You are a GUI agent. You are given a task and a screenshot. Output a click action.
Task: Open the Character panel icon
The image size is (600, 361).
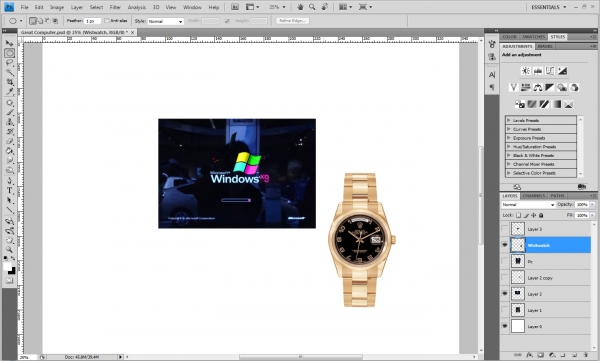coord(492,75)
